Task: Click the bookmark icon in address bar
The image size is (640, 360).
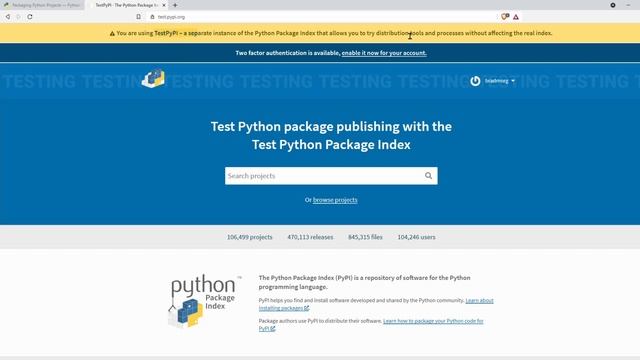Action: [138, 17]
